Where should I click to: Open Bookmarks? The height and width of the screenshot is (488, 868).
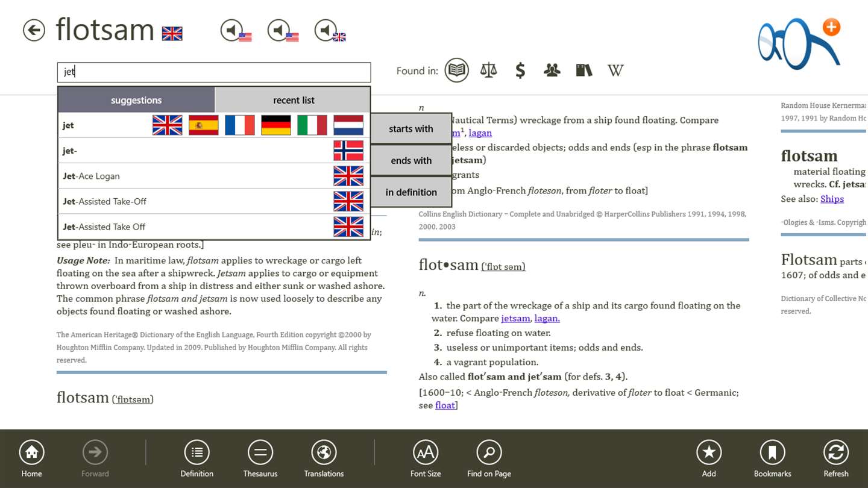(x=772, y=458)
